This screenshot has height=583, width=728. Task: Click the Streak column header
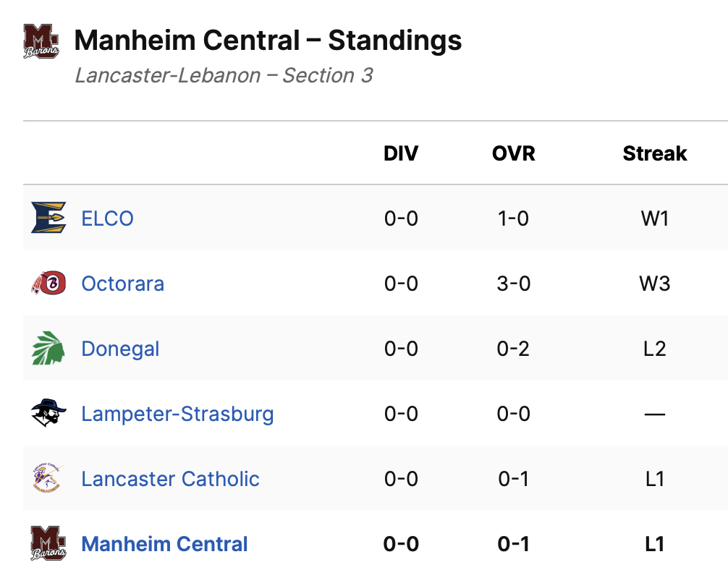(655, 153)
